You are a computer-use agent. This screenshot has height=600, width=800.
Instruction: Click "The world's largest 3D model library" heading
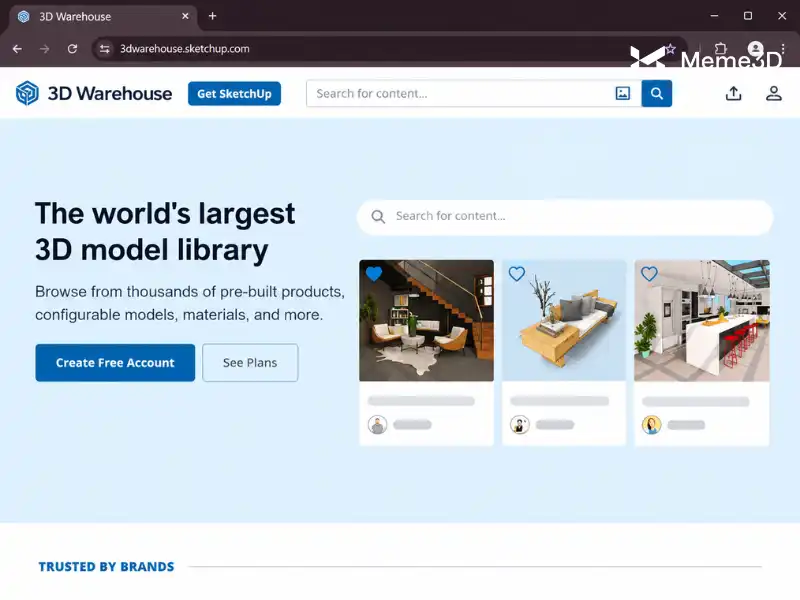165,232
